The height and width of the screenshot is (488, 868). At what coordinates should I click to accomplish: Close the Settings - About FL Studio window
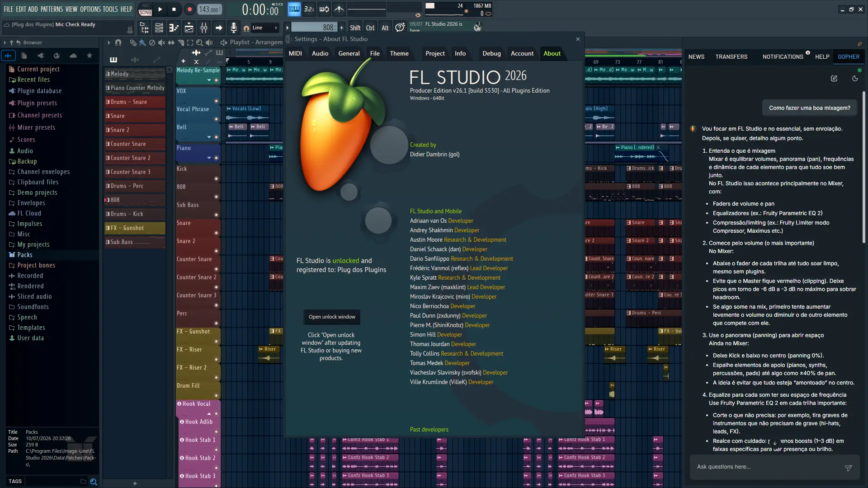tap(578, 39)
